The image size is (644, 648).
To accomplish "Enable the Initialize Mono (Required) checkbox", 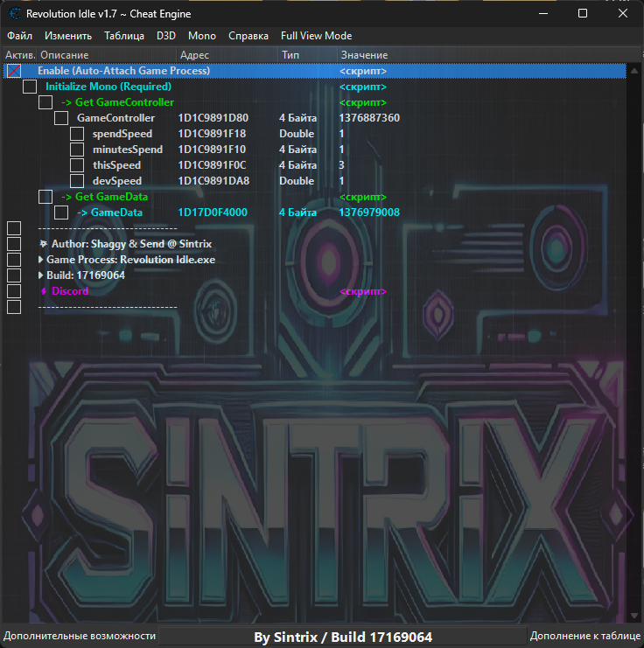I will click(30, 87).
